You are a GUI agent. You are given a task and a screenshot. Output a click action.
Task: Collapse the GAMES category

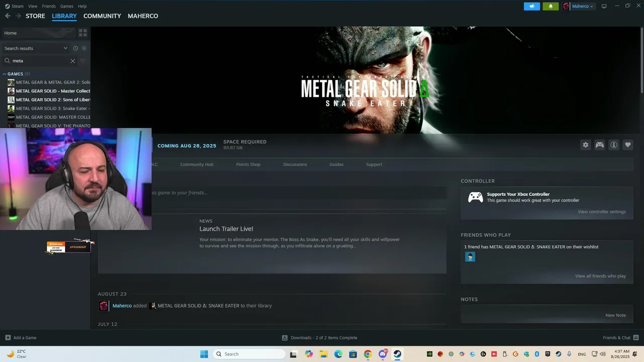[x=5, y=74]
